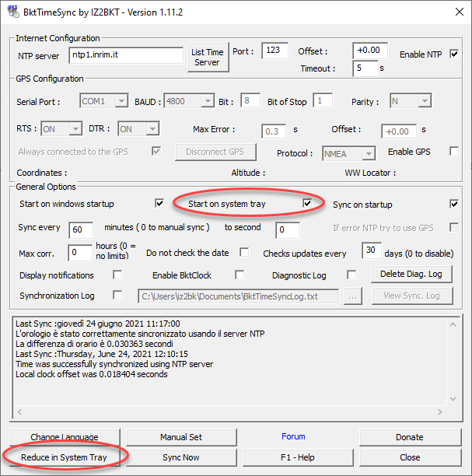
Task: Click 'Last Sync :Thursday, June 24, 2021 12:10:15'
Action: pos(102,354)
